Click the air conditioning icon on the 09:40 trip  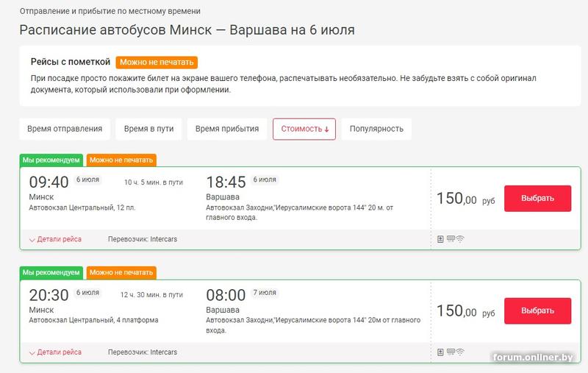point(450,239)
